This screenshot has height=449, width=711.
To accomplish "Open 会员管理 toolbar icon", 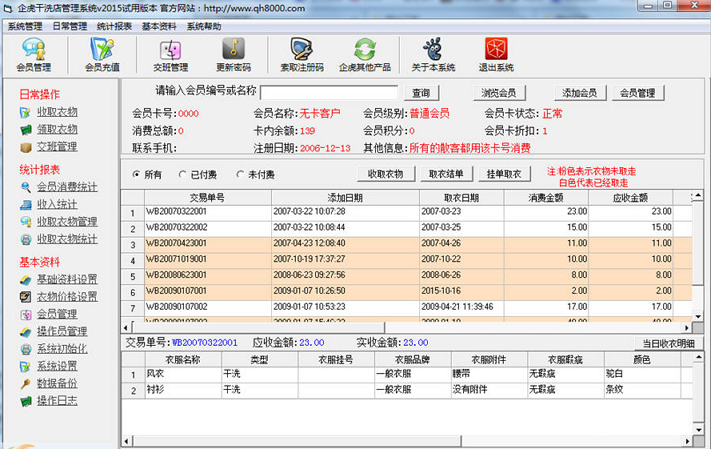I will pyautogui.click(x=34, y=54).
